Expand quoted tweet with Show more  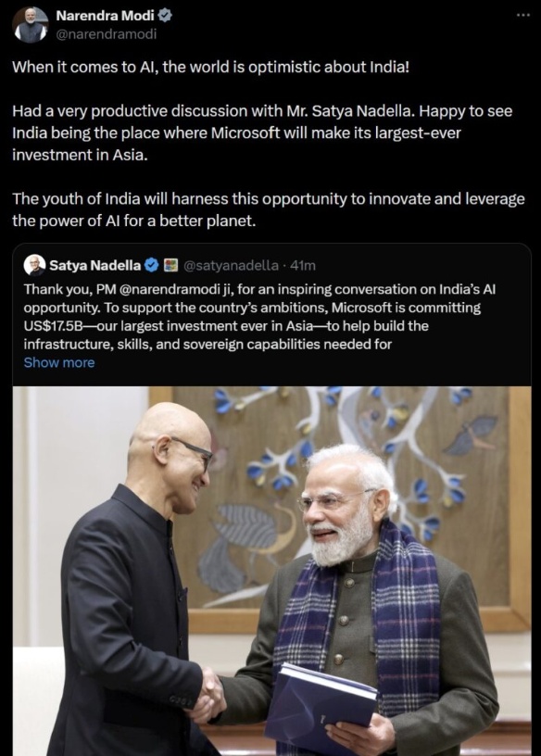point(59,362)
